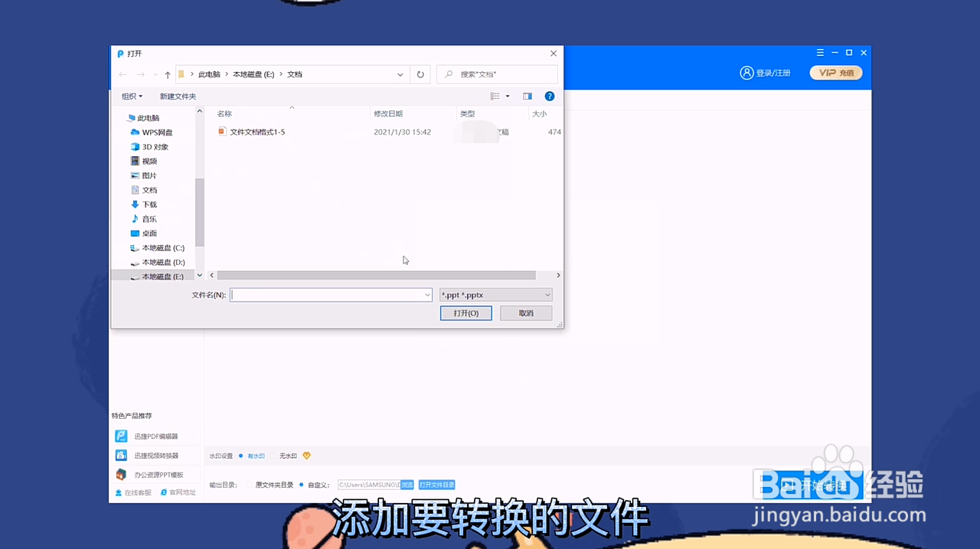
Task: Click the 打开(O) button
Action: (x=465, y=313)
